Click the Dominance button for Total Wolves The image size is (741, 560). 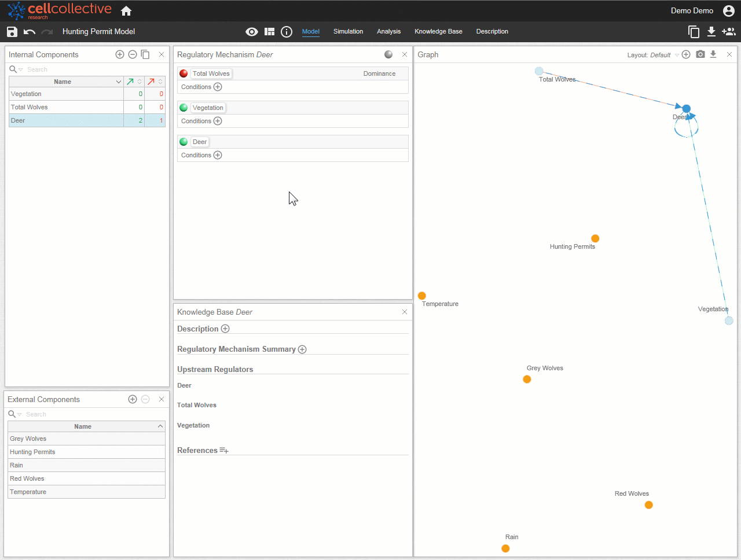[379, 73]
